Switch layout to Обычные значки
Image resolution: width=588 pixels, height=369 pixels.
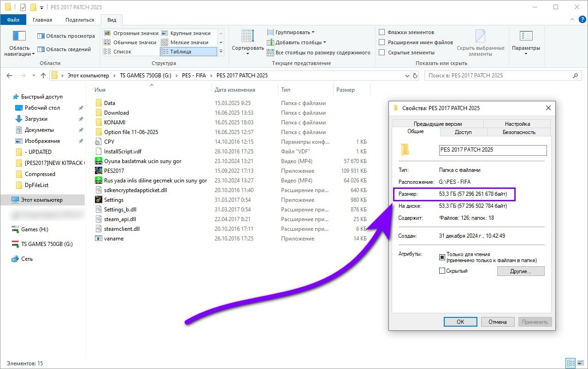tap(130, 42)
